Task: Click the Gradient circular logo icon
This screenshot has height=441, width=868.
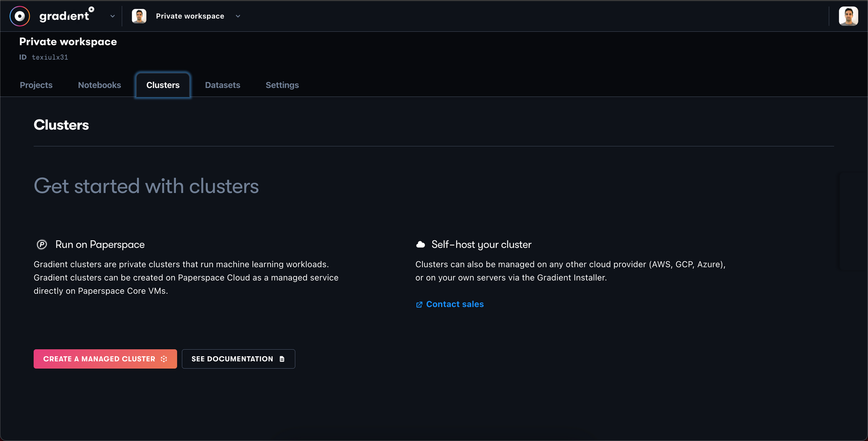Action: (20, 16)
